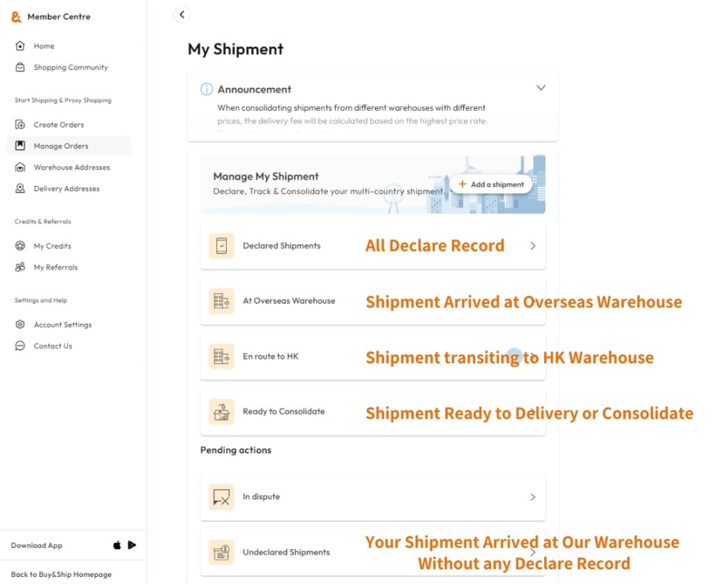Image resolution: width=710 pixels, height=588 pixels.
Task: Expand the Declared Shipments row arrow
Action: [532, 246]
